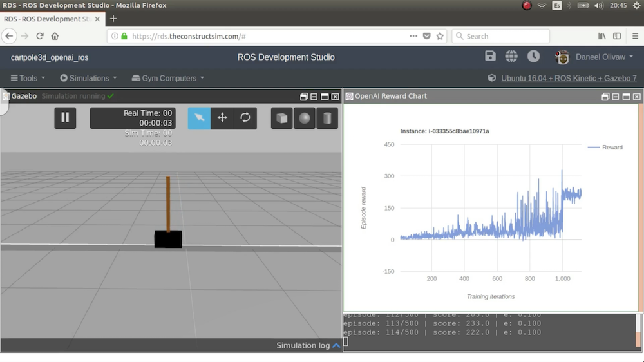Open the system WiFi indicator
The height and width of the screenshot is (362, 644).
point(542,5)
